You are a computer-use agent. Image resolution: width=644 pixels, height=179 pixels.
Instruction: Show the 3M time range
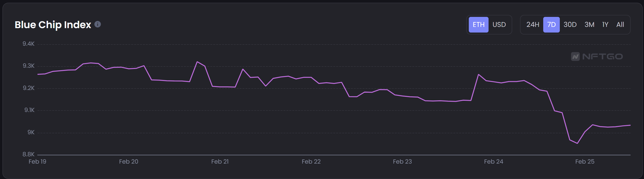pyautogui.click(x=589, y=24)
